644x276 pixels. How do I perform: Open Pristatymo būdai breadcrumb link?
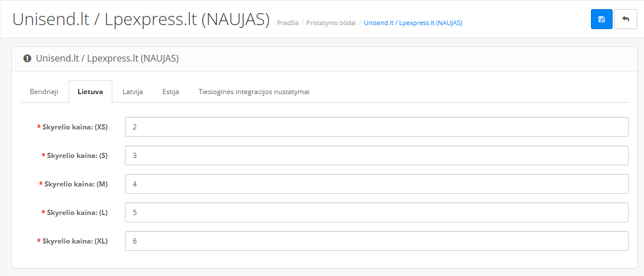pos(331,23)
